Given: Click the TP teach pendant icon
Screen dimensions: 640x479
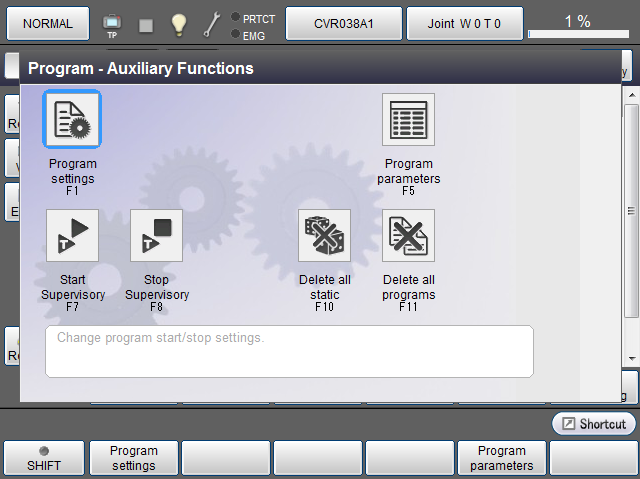Looking at the screenshot, I should click(x=112, y=24).
